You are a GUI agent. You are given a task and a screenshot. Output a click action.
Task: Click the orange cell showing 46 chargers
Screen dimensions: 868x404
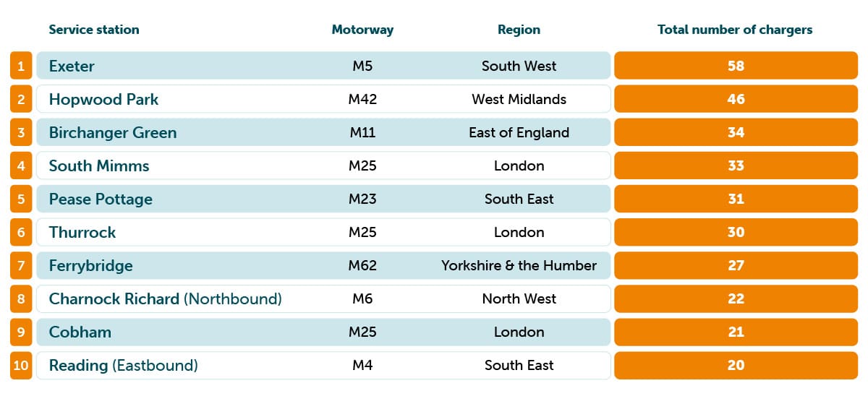(736, 99)
